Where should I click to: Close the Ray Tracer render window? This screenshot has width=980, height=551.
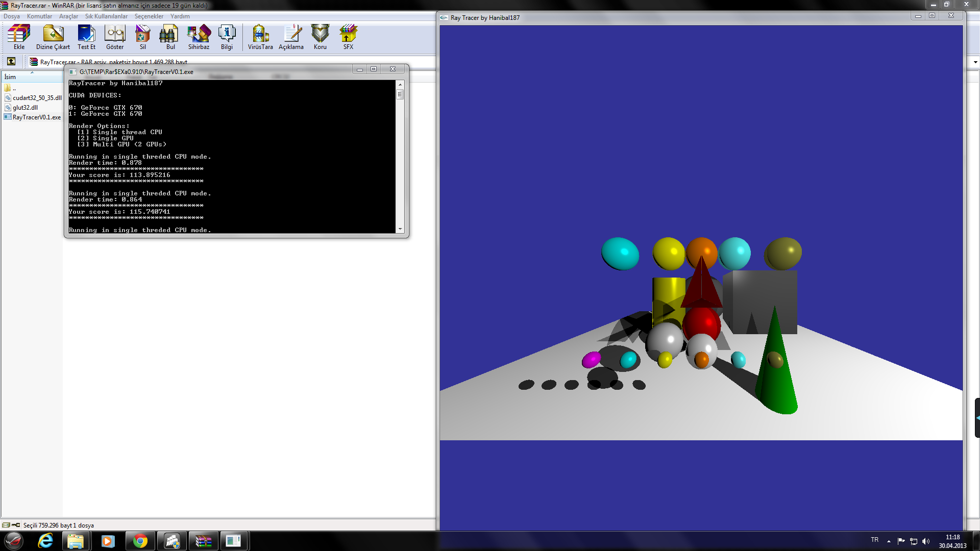click(x=951, y=16)
